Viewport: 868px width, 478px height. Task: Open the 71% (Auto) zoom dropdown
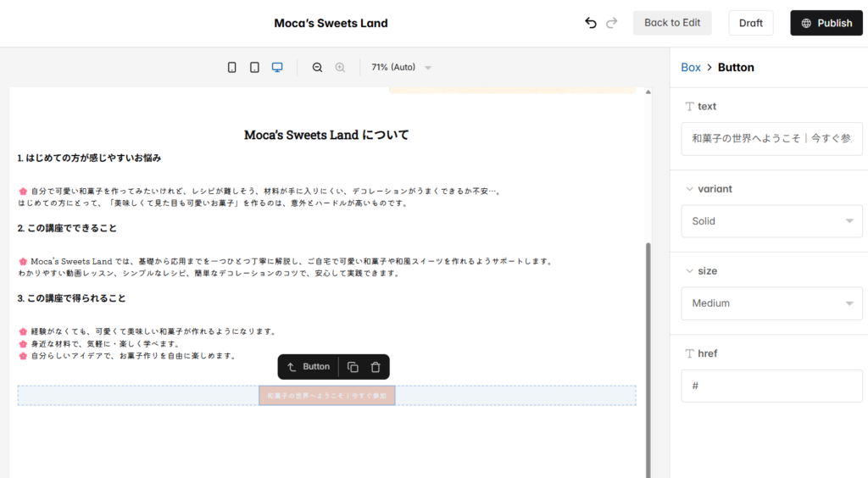coord(402,68)
